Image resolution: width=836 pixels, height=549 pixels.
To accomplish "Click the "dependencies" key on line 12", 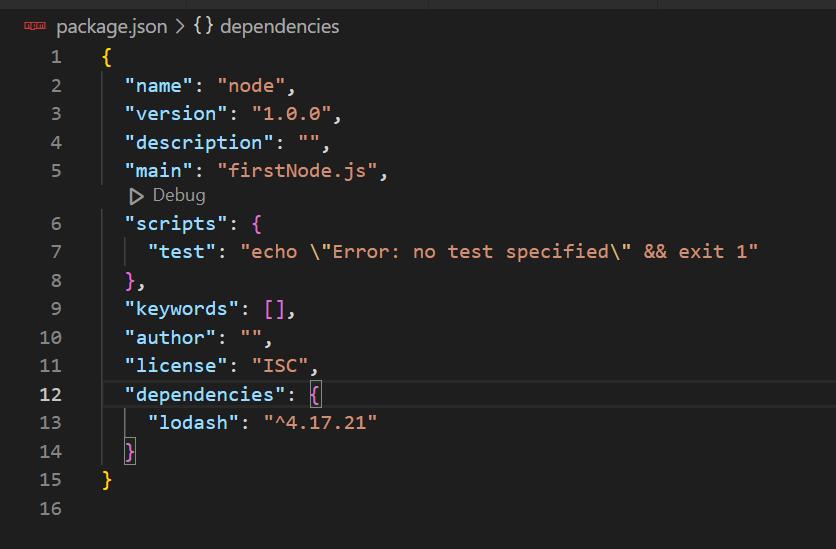I will 205,394.
